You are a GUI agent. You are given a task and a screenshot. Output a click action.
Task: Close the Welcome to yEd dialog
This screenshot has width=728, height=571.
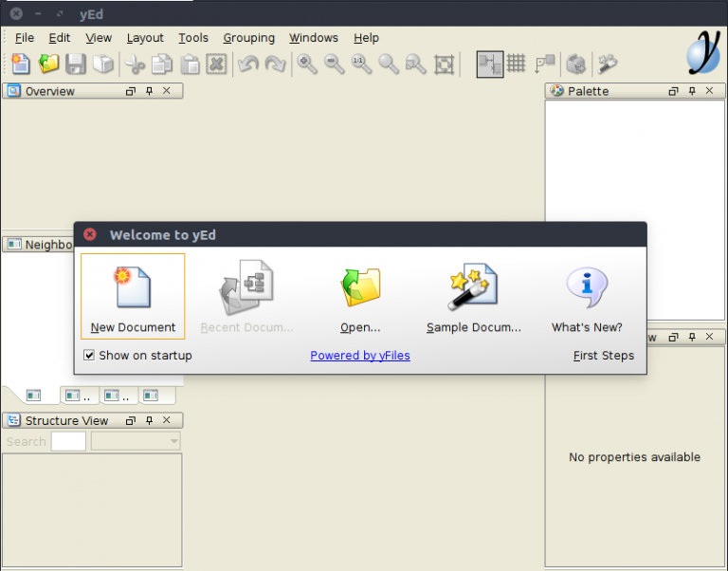click(90, 234)
